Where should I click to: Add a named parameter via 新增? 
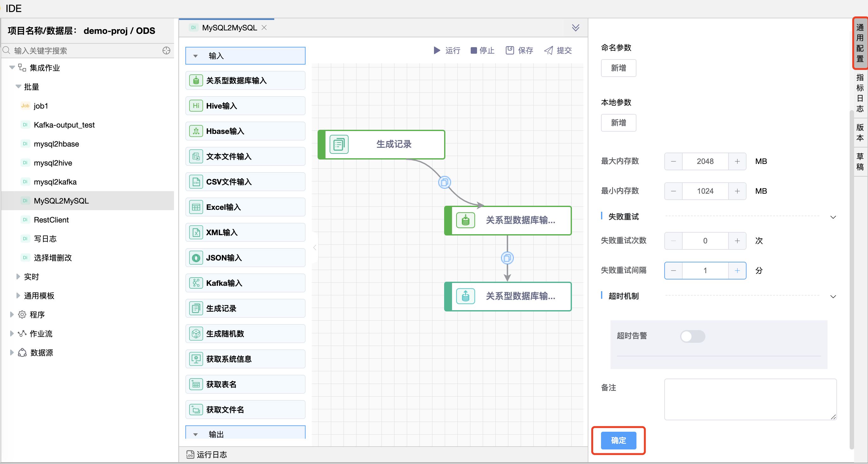(x=618, y=68)
